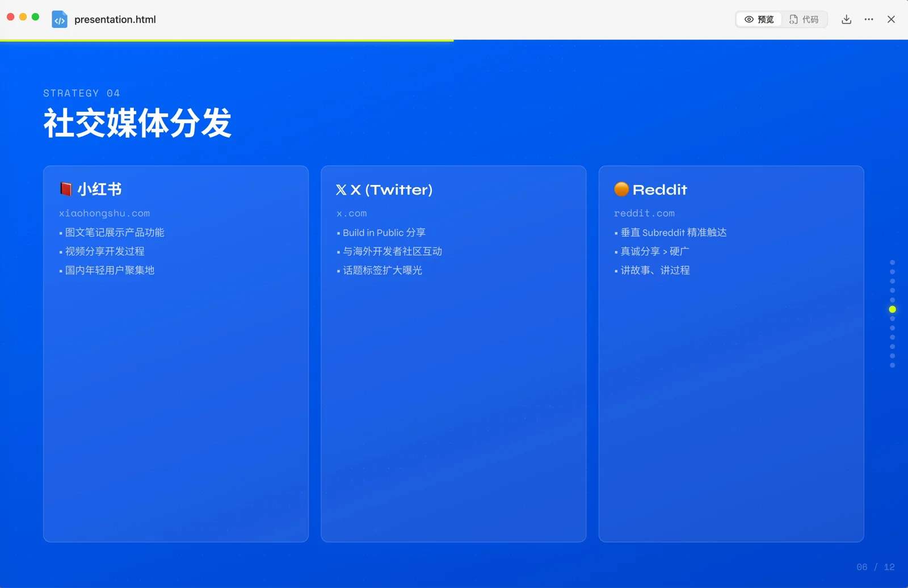Viewport: 908px width, 588px height.
Task: Click the download icon in the title bar
Action: 846,19
